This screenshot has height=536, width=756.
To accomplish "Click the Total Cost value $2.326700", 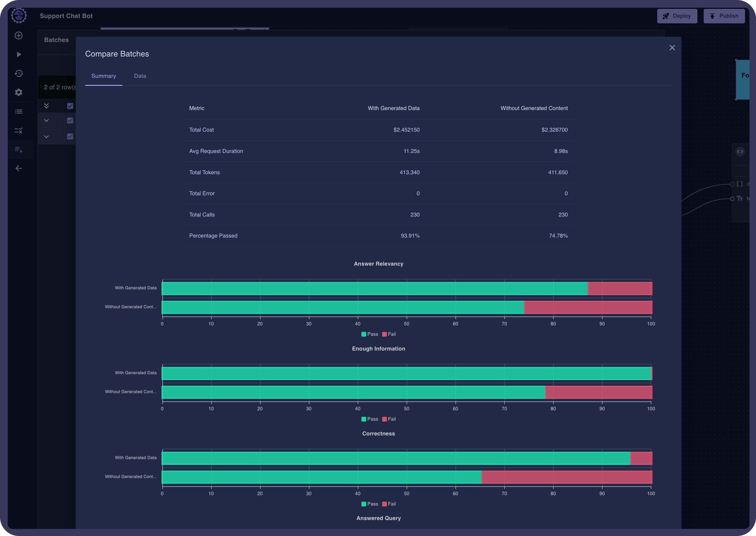I will (555, 130).
